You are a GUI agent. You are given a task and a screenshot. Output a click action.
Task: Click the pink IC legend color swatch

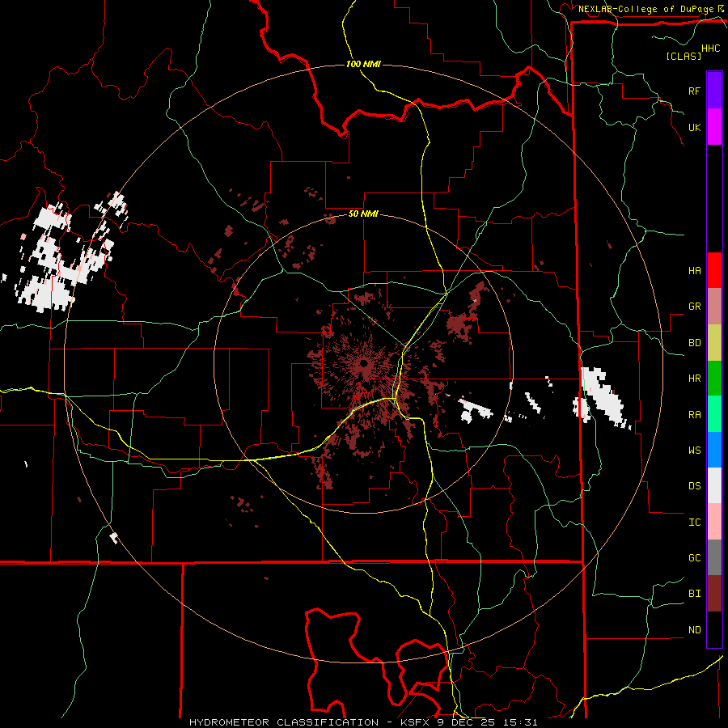coord(714,522)
